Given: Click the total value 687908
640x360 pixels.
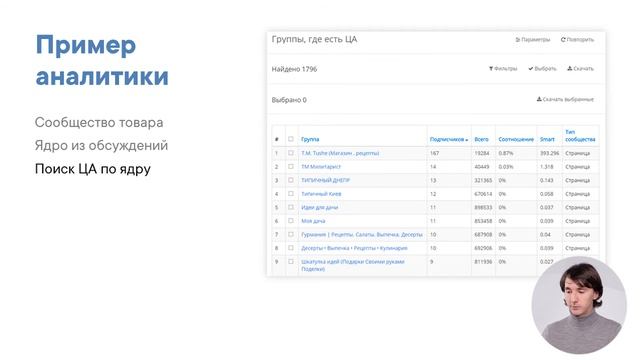Looking at the screenshot, I should coord(483,235).
